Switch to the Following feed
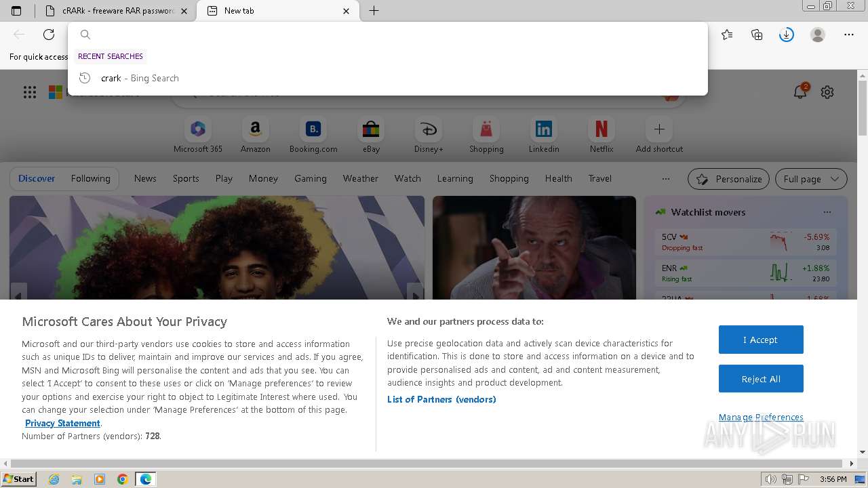Image resolution: width=868 pixels, height=488 pixels. pos(90,178)
